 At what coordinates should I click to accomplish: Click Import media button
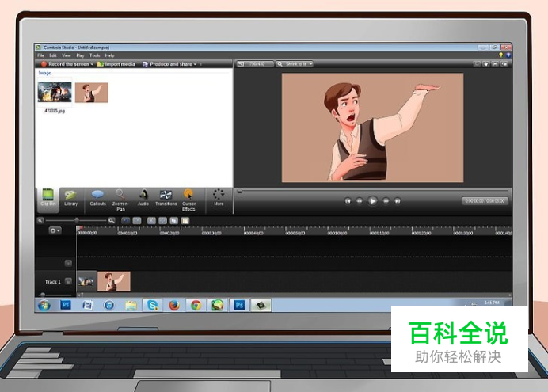pyautogui.click(x=116, y=64)
